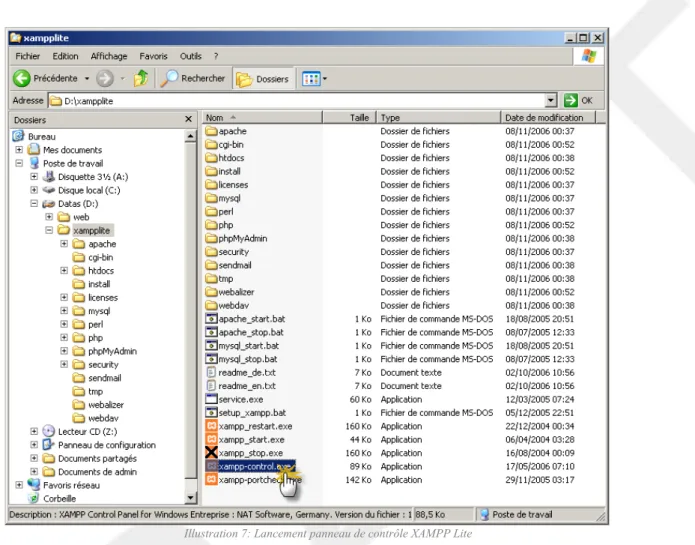Sort files by the Nom column
Viewport: 695px width, 545px height.
(262, 117)
